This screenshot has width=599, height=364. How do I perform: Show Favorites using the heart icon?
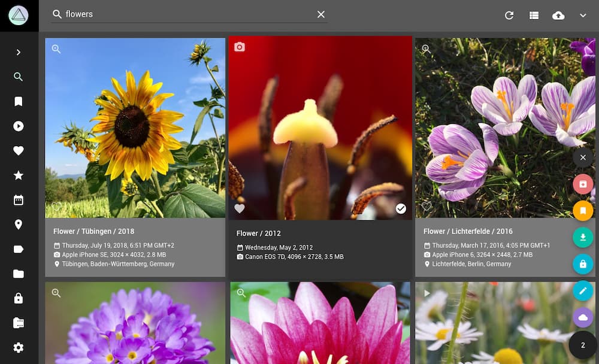tap(18, 150)
